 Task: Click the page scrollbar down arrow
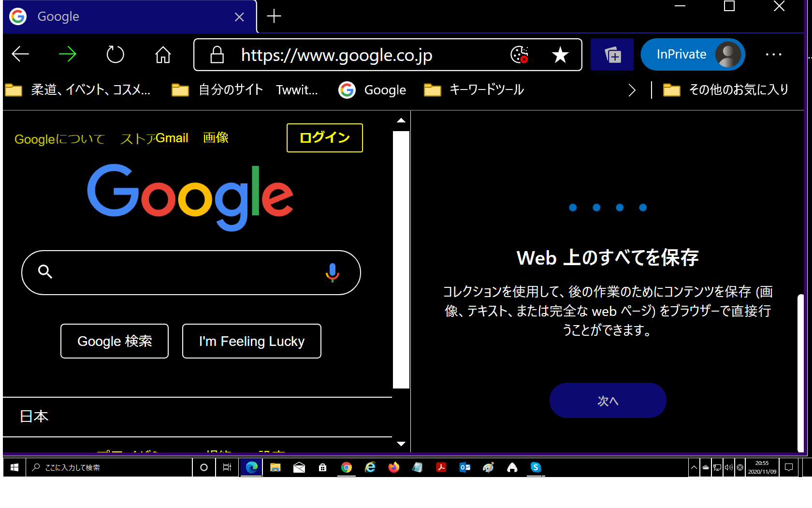(x=401, y=444)
